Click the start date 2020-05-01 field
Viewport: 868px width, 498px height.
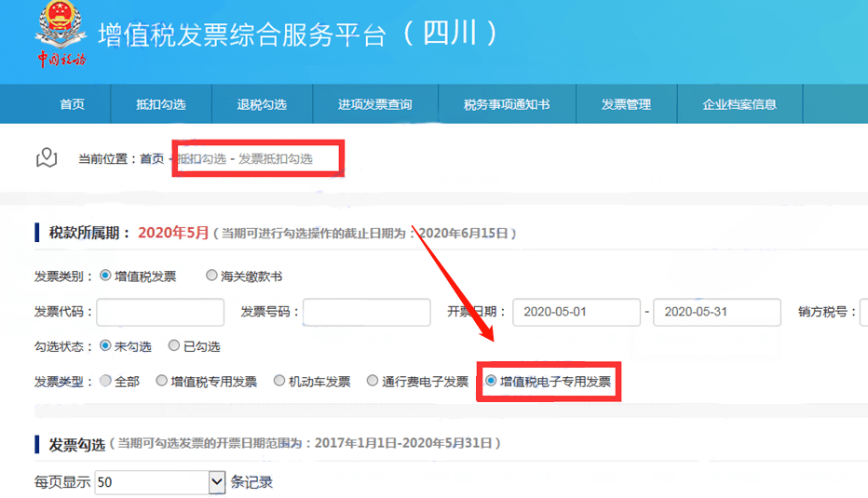point(576,312)
